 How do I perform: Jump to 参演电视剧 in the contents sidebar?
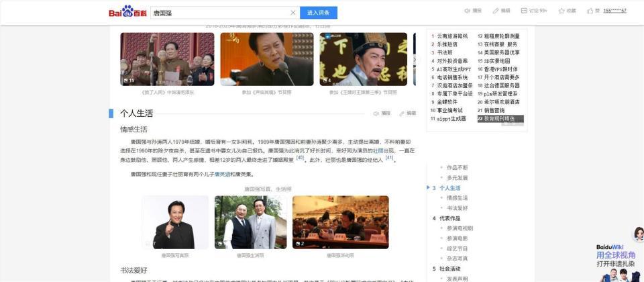[x=460, y=228]
